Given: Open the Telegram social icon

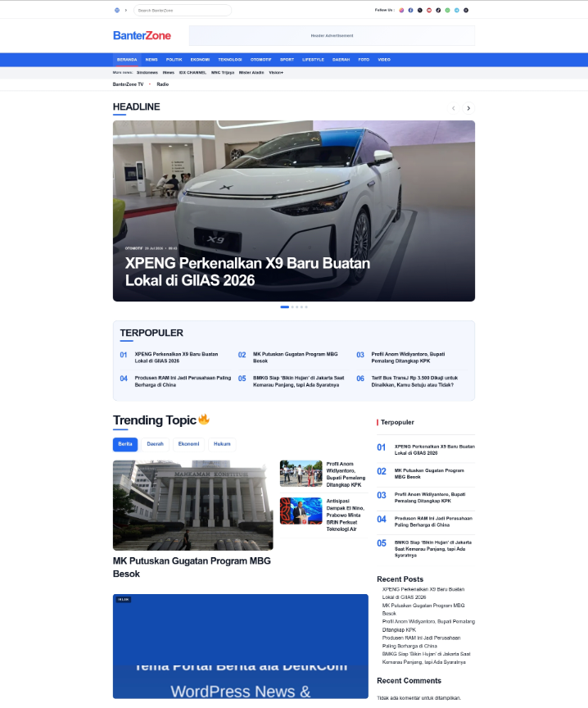Looking at the screenshot, I should 457,10.
